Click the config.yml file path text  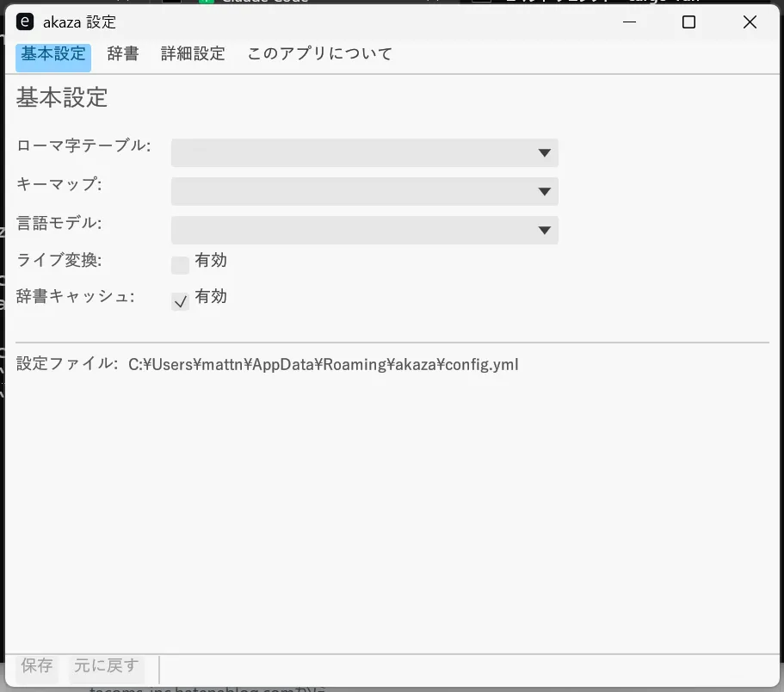[x=324, y=364]
